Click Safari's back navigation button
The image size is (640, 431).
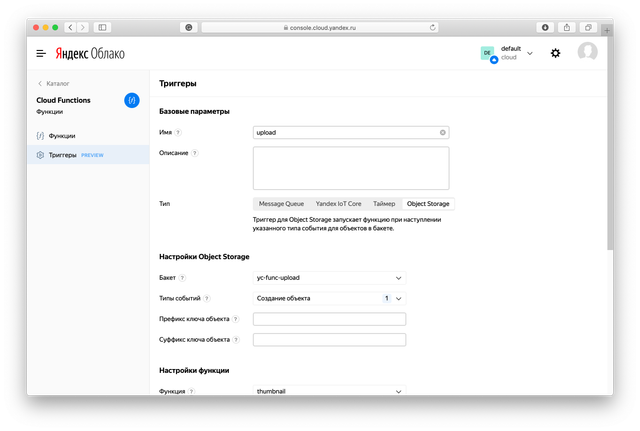[71, 27]
